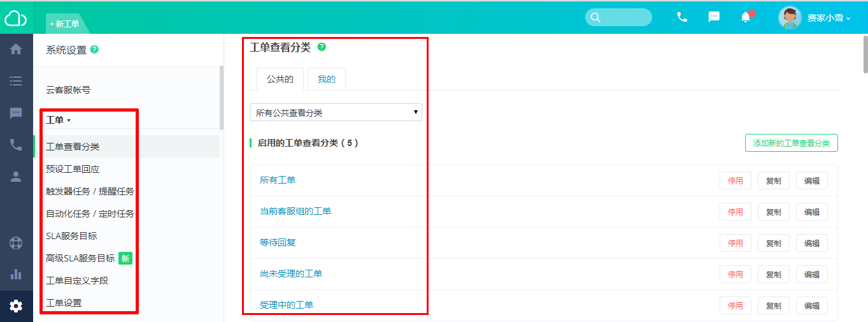Click 复制 for 所有工单
The height and width of the screenshot is (322, 868).
(774, 180)
